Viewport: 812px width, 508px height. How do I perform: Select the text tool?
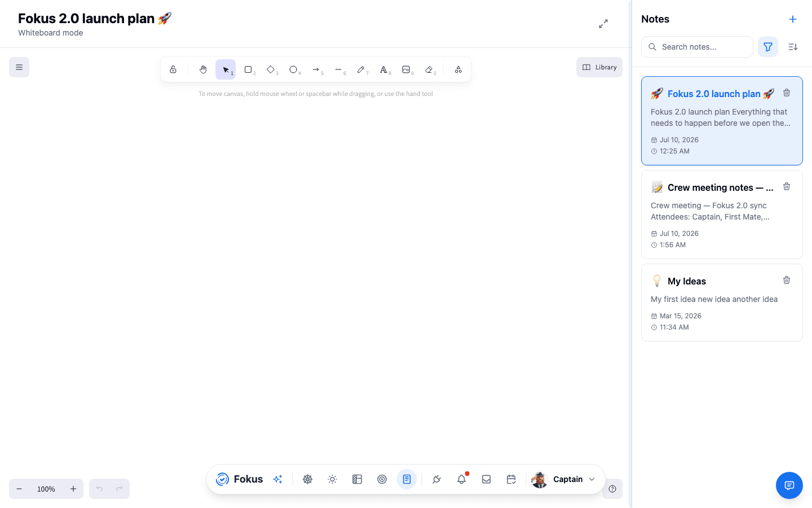383,69
